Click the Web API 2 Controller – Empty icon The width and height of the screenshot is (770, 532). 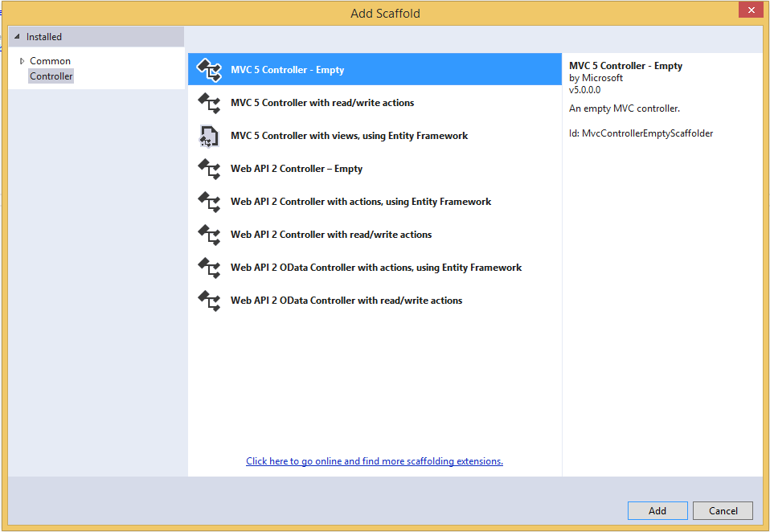tap(209, 169)
